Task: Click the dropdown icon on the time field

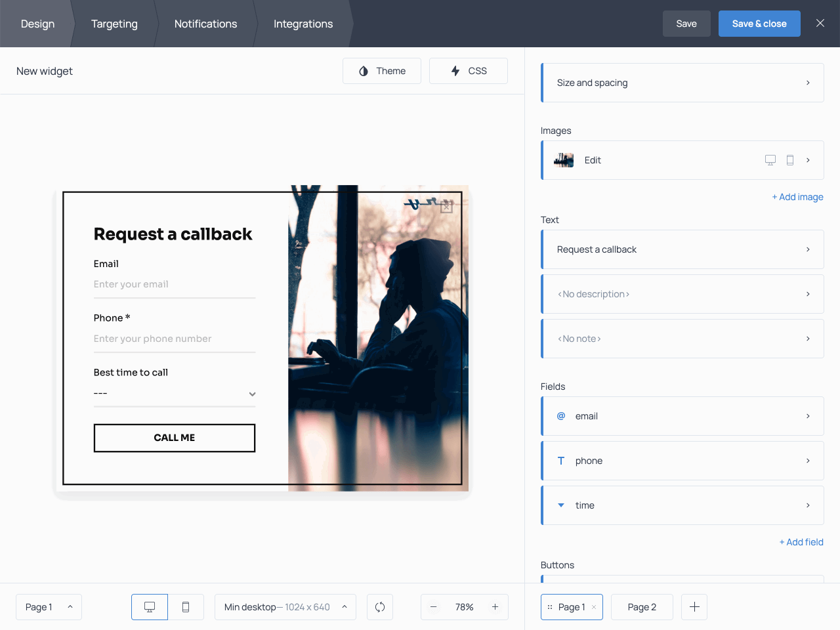Action: click(560, 505)
